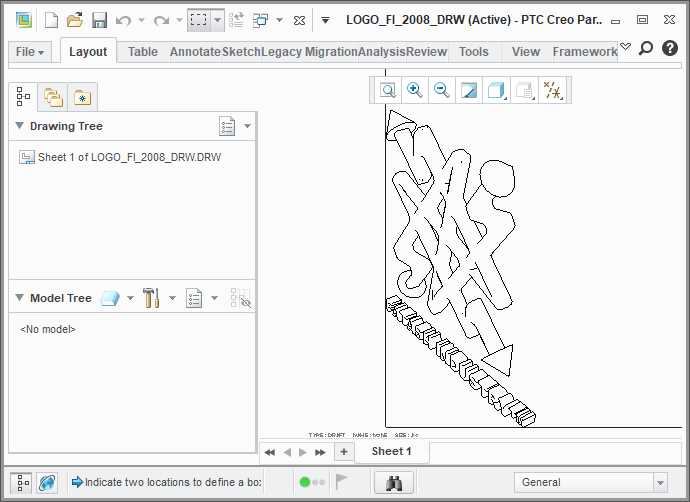This screenshot has height=502, width=690.
Task: Open Help with the question mark icon
Action: coord(670,48)
